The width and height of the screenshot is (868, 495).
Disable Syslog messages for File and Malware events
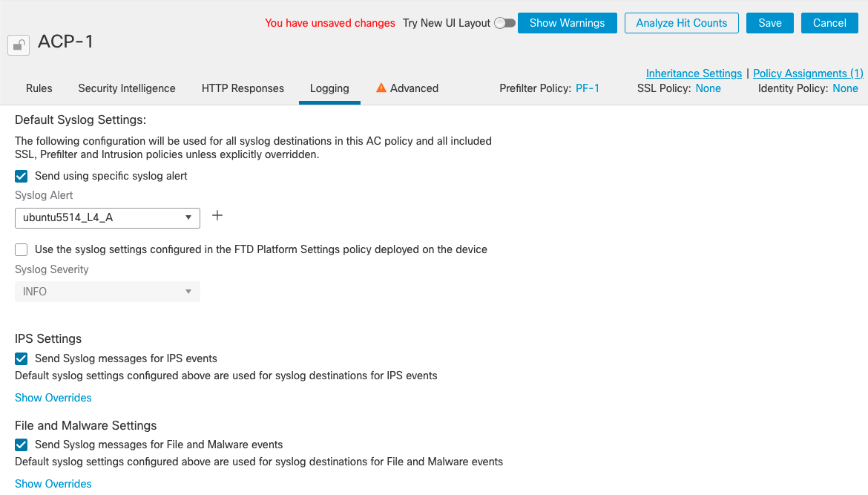point(22,445)
